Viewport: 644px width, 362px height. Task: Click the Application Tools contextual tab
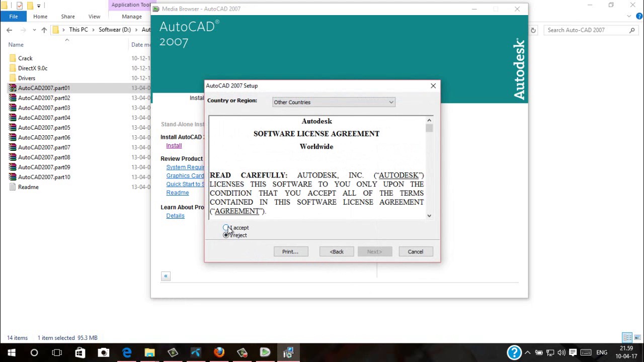point(130,5)
